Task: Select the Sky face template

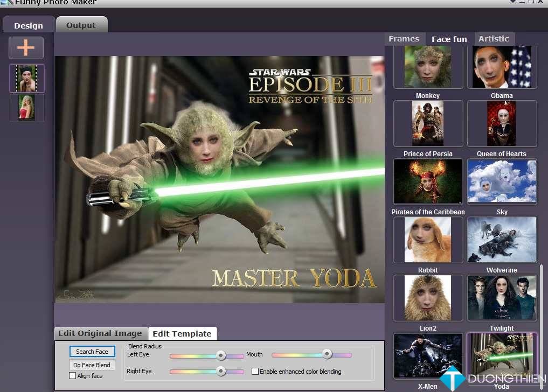Action: 502,181
